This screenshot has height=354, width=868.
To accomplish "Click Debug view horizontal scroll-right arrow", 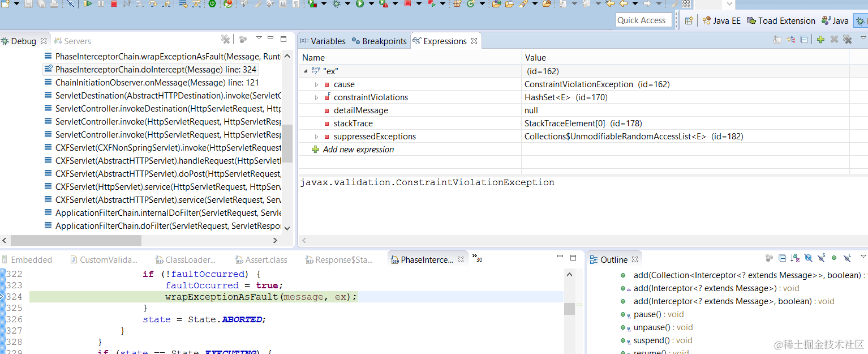I will (x=276, y=241).
